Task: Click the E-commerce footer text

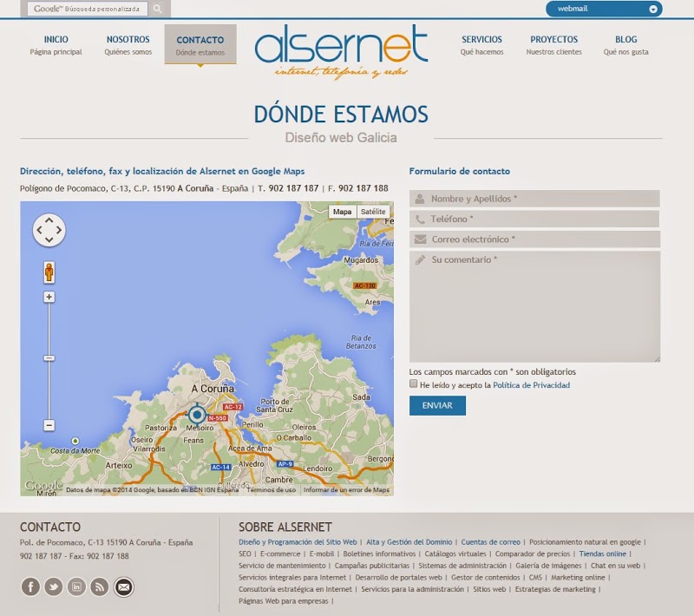Action: click(x=280, y=554)
